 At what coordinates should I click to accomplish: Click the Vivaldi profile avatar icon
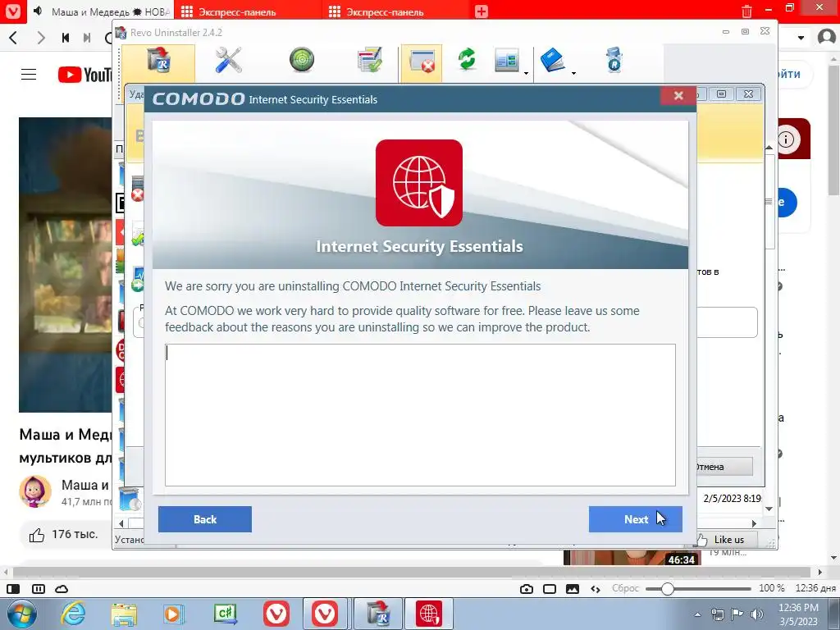(826, 38)
